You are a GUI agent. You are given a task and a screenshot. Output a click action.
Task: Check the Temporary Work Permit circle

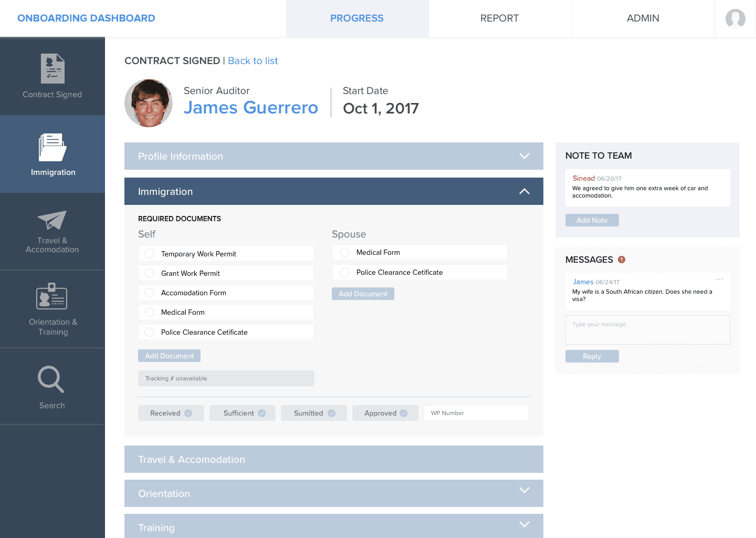point(150,254)
